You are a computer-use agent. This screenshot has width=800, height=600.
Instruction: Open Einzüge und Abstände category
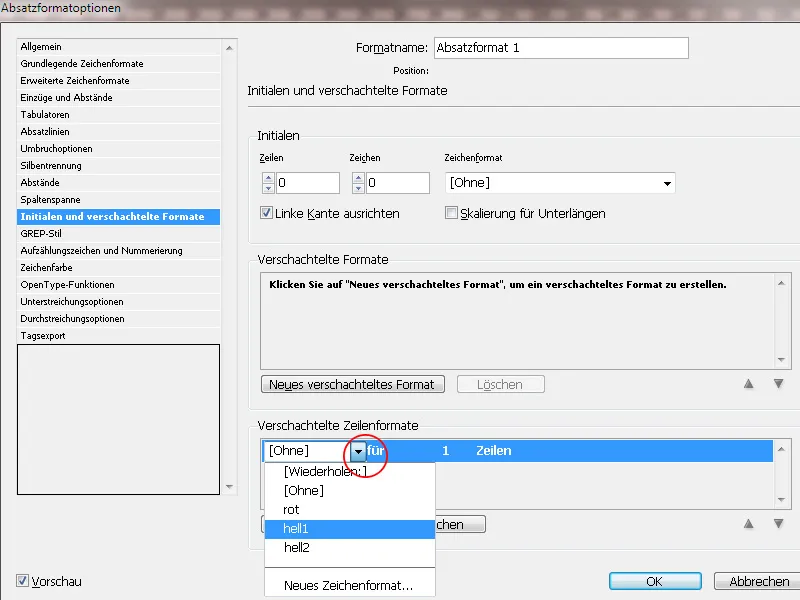[118, 97]
